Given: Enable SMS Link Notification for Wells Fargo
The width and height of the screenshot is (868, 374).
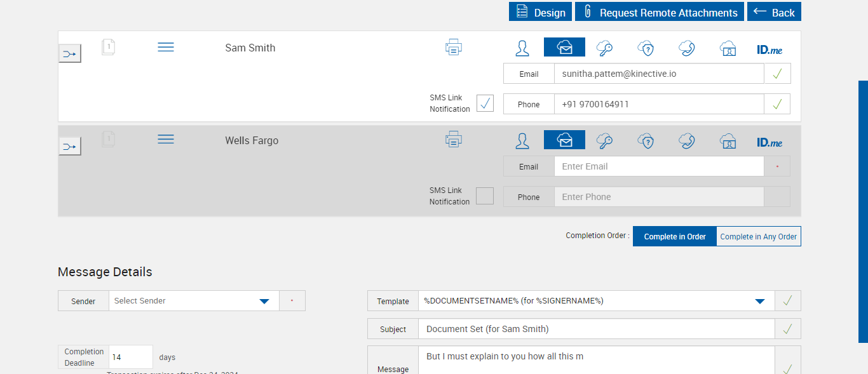Looking at the screenshot, I should click(485, 196).
